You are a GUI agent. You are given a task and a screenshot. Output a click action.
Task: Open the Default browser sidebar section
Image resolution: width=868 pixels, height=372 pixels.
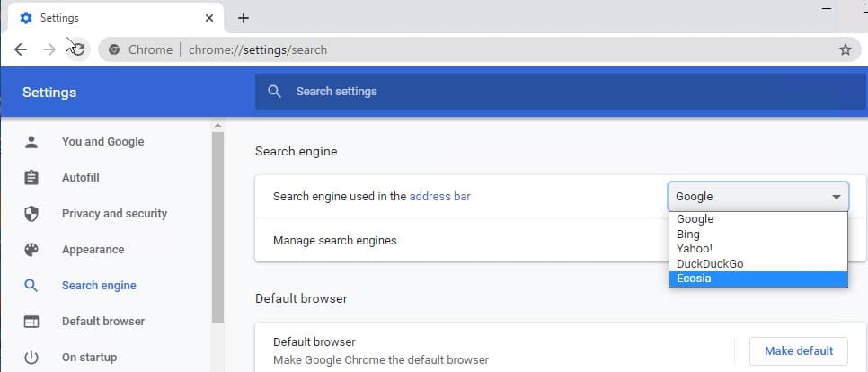(102, 322)
